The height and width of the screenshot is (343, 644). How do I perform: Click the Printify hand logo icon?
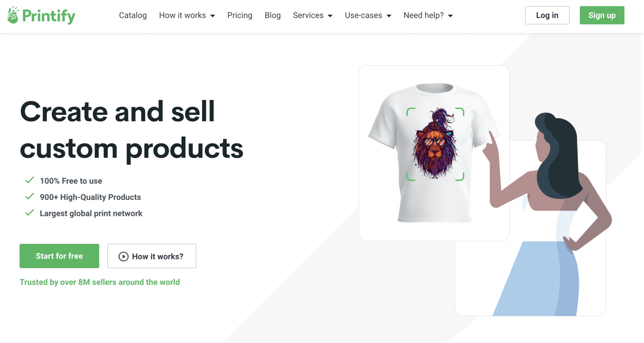tap(13, 15)
